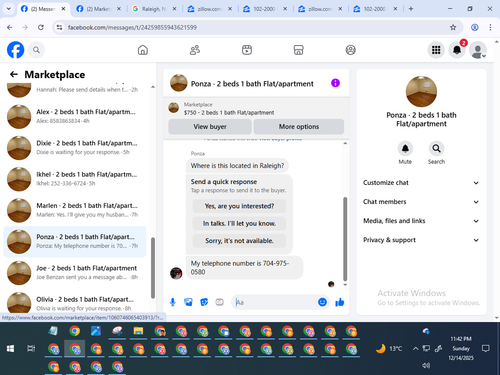Reload the page in Chrome
Screen dimensions: 500x375
pos(41,27)
